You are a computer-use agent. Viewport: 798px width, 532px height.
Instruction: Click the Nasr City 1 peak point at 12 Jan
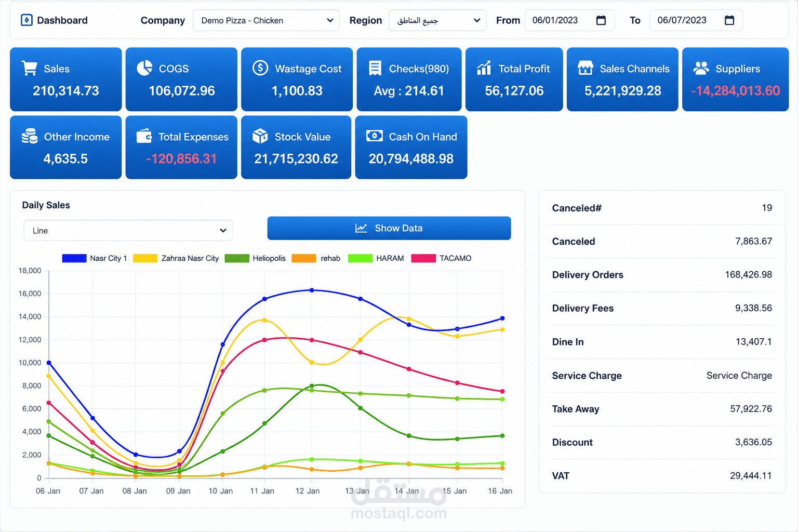(x=312, y=290)
